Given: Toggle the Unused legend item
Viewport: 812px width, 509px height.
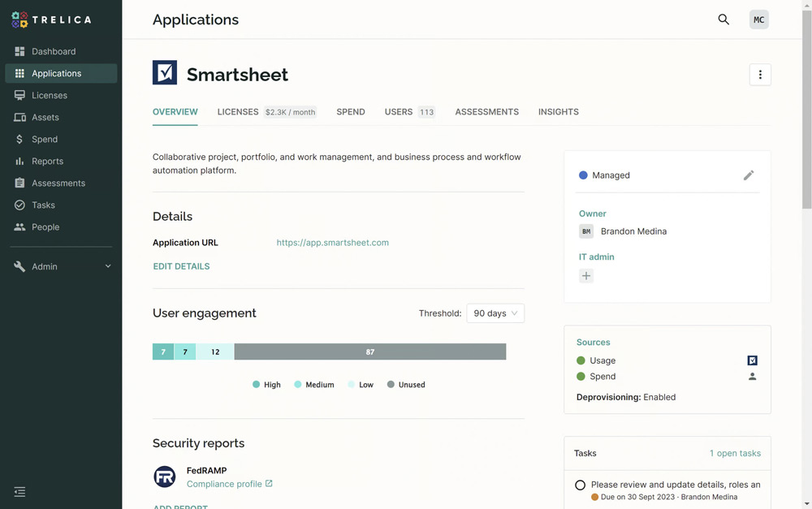Looking at the screenshot, I should (406, 385).
